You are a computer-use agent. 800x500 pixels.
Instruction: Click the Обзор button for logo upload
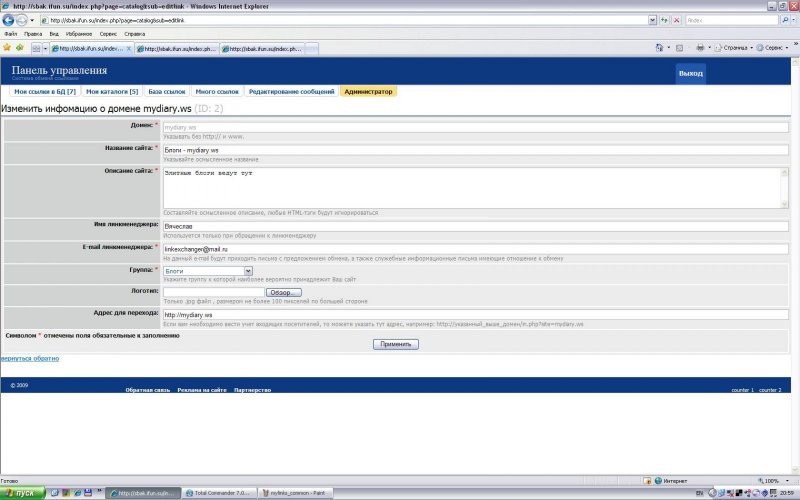(x=283, y=292)
